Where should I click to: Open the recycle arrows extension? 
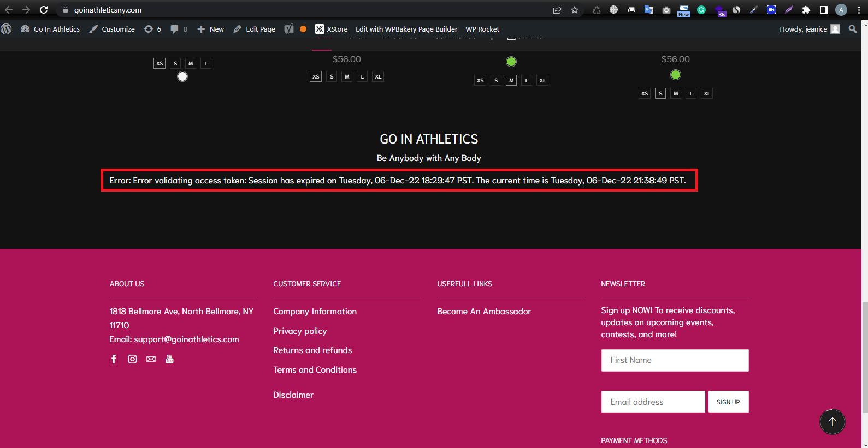click(597, 10)
